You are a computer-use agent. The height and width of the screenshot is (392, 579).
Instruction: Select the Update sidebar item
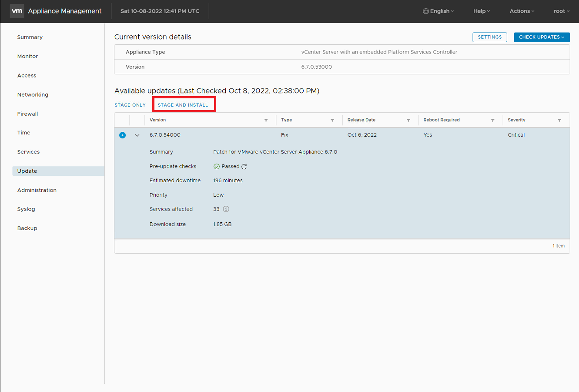[58, 171]
